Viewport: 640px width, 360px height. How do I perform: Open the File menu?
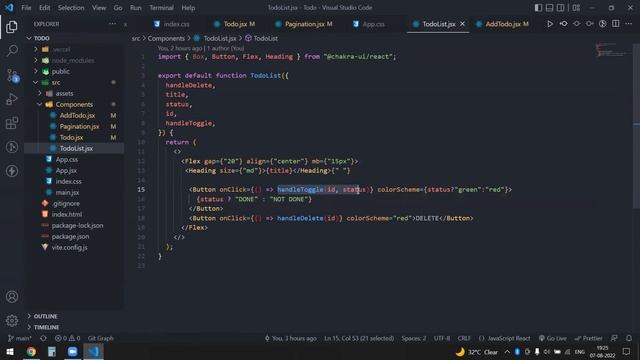(26, 8)
